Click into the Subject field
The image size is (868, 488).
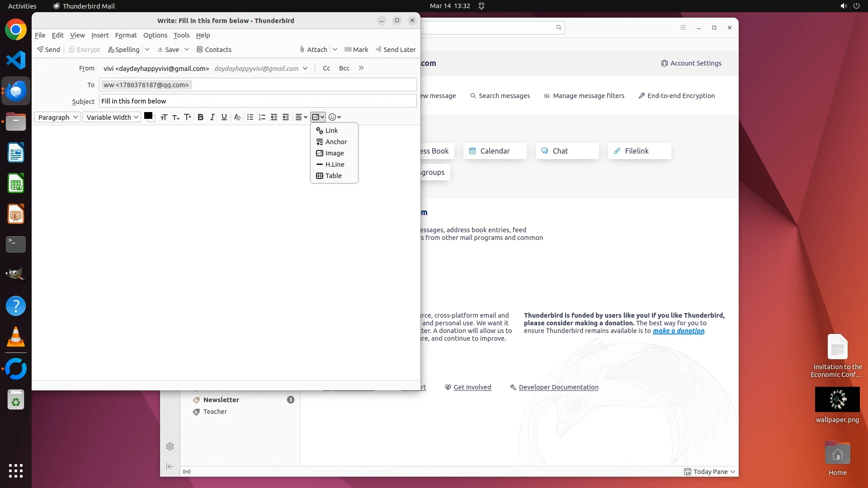tap(257, 101)
